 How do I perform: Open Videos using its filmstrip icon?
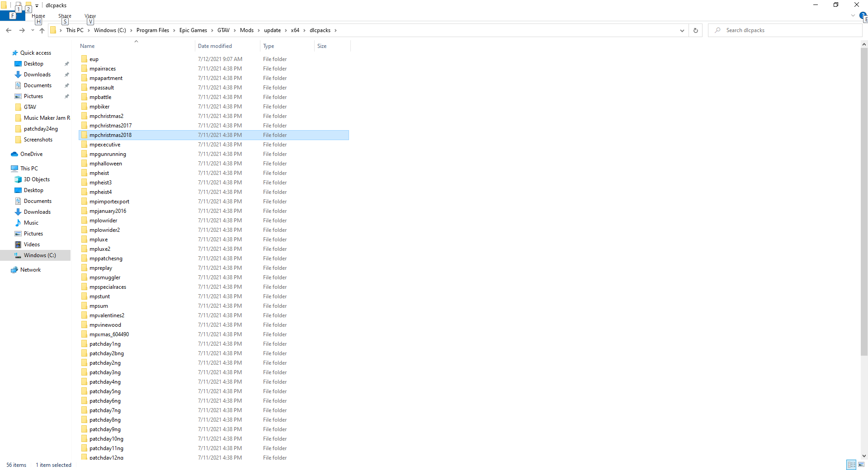coord(18,244)
